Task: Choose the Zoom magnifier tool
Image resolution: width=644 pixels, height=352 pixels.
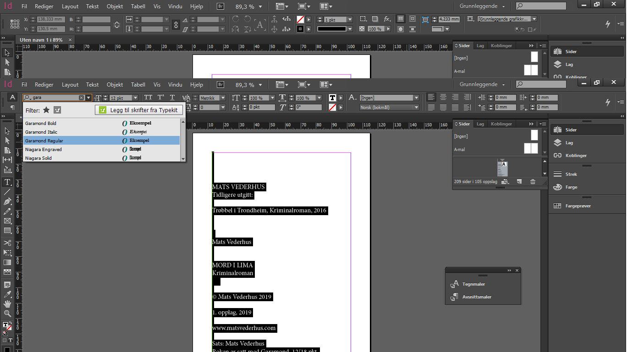Action: (7, 314)
